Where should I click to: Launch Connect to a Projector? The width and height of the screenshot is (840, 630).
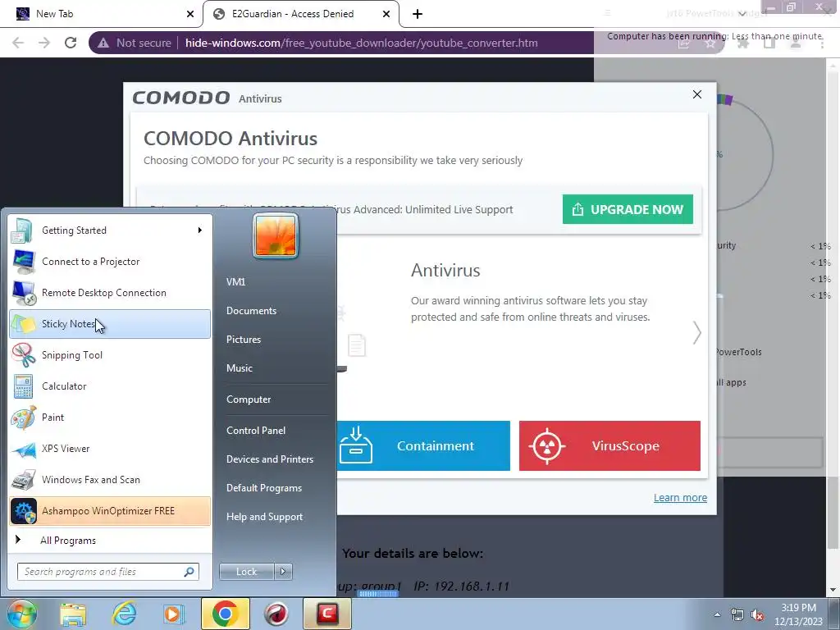point(110,262)
